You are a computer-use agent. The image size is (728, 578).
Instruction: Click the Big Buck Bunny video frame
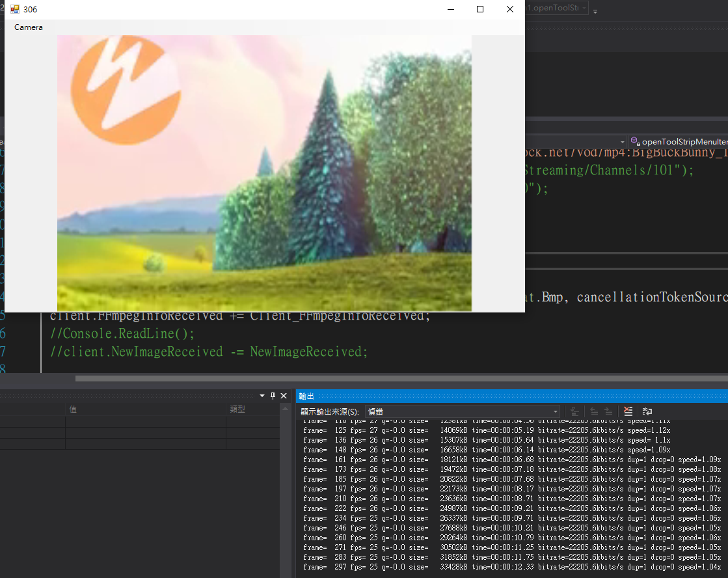264,173
